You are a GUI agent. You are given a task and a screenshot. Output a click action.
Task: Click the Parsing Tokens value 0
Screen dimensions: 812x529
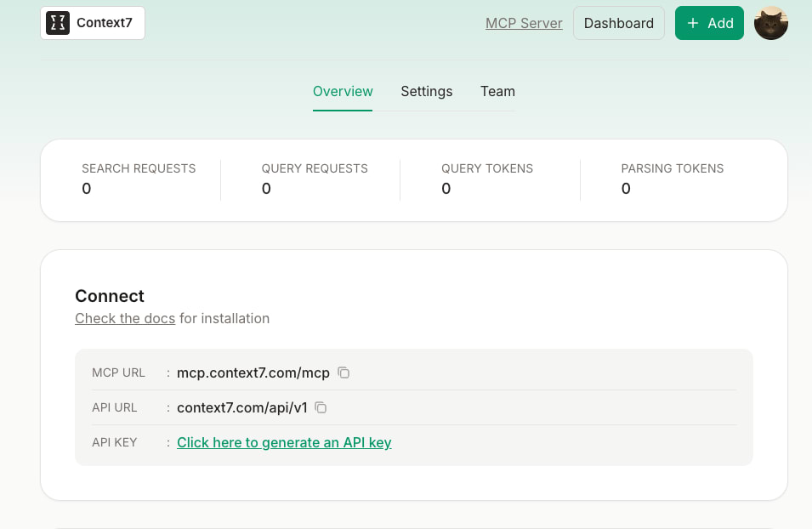click(x=626, y=189)
